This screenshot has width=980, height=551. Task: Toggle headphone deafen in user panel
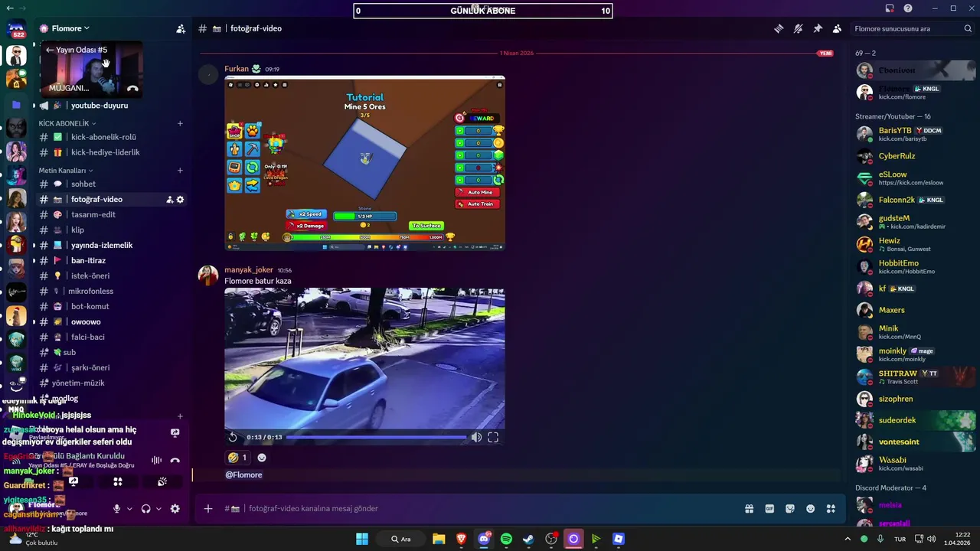tap(146, 509)
